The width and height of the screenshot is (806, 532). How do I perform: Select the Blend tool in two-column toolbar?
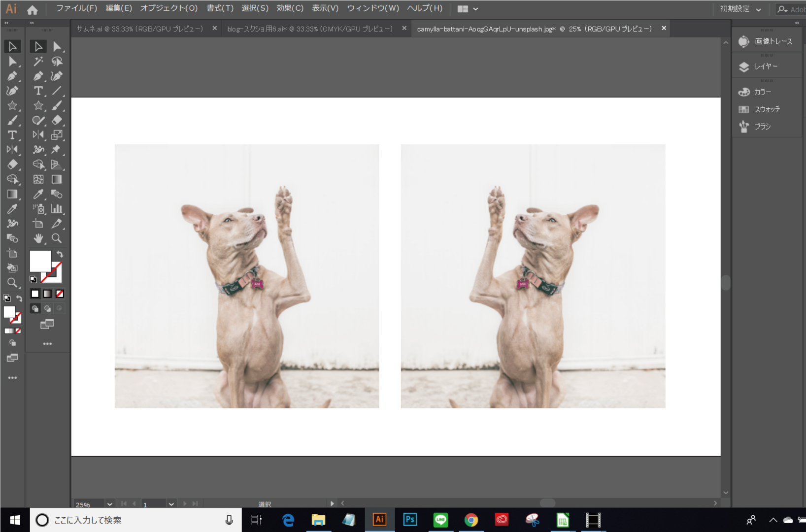(x=57, y=194)
